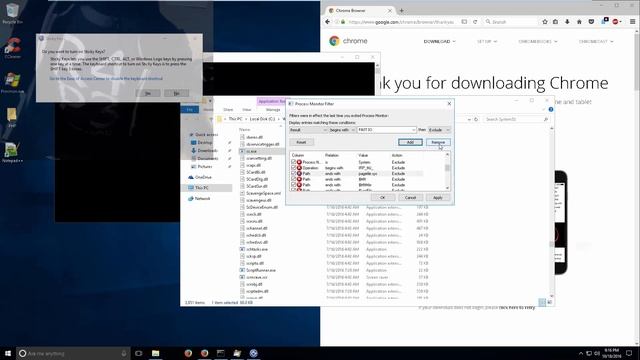Expand the SET UP menu on Chrome page

tap(487, 42)
